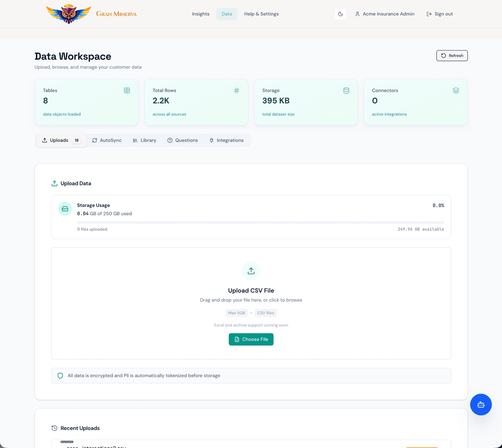Toggle dark mode with the moon icon
Viewport: 502px width, 448px height.
click(x=341, y=14)
